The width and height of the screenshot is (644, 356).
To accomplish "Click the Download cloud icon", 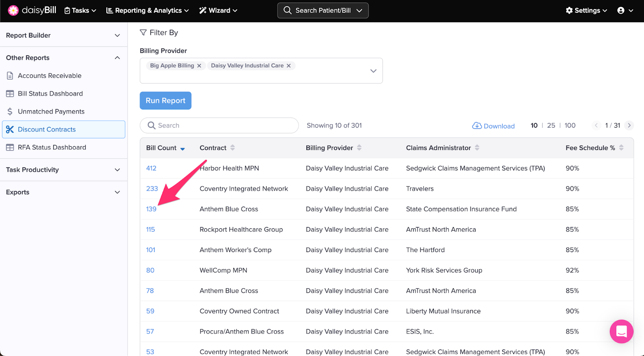I will click(477, 126).
